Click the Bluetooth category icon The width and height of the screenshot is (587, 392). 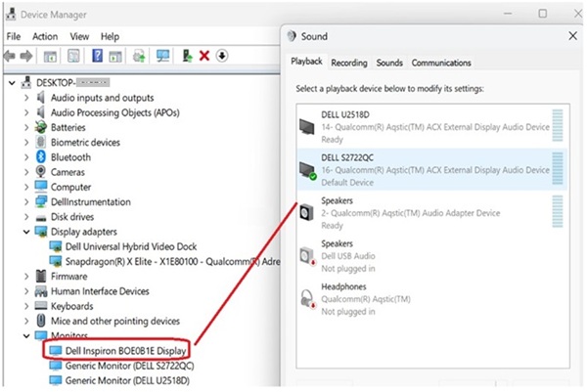pyautogui.click(x=41, y=156)
